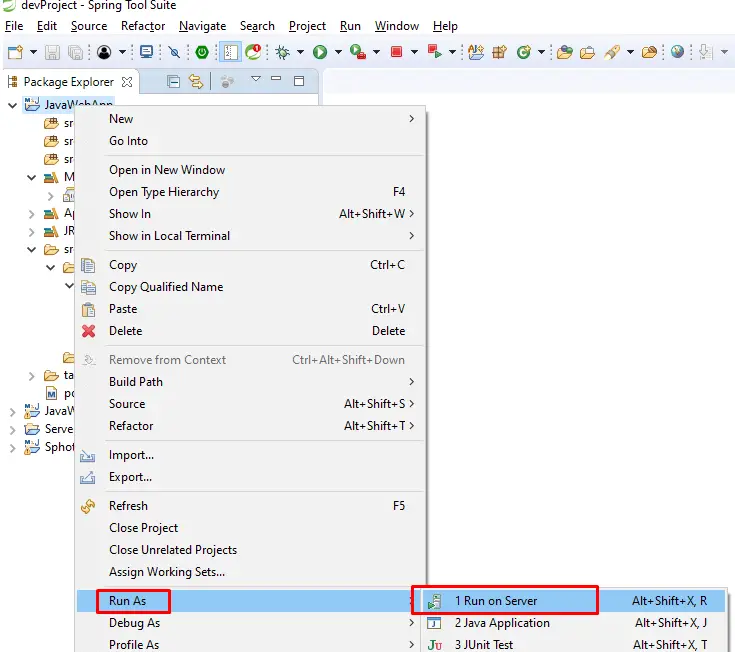Screen dimensions: 735x652
Task: Click the Spring icon with red badge
Action: tap(254, 52)
